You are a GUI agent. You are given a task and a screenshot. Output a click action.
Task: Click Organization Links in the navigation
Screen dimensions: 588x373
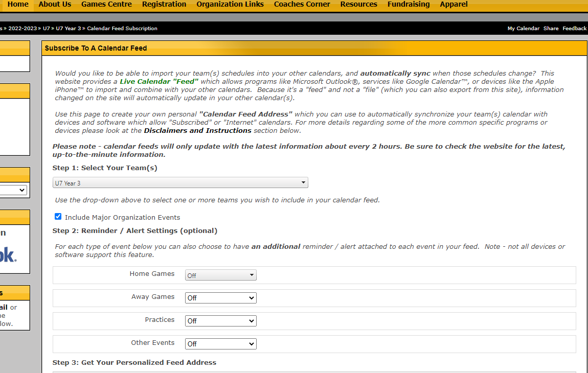230,5
